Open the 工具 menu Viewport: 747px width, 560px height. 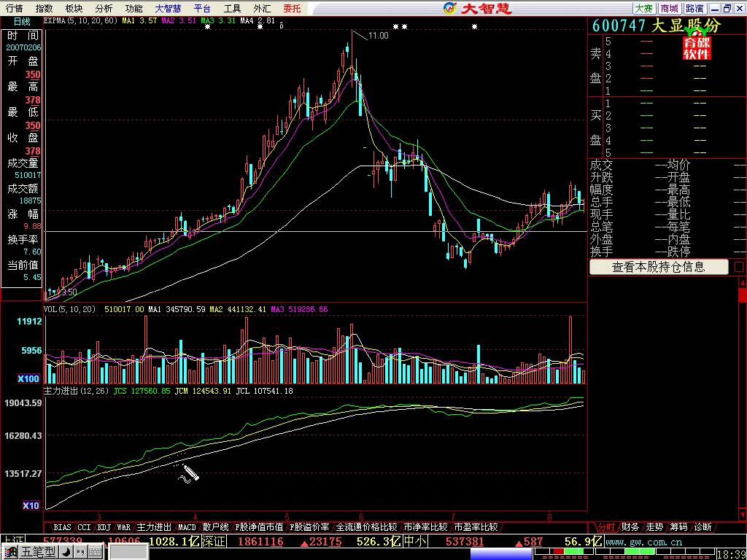[x=233, y=8]
